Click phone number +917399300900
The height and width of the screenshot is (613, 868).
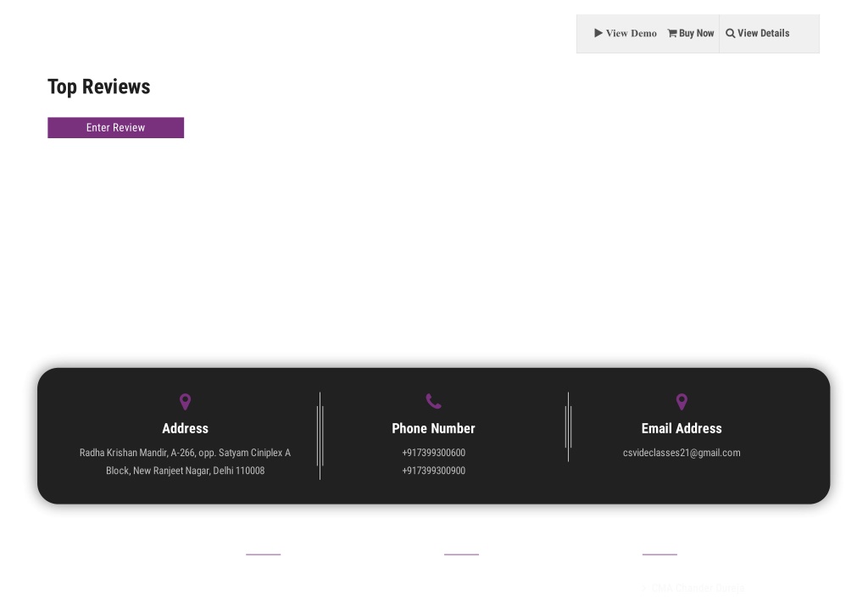click(433, 471)
